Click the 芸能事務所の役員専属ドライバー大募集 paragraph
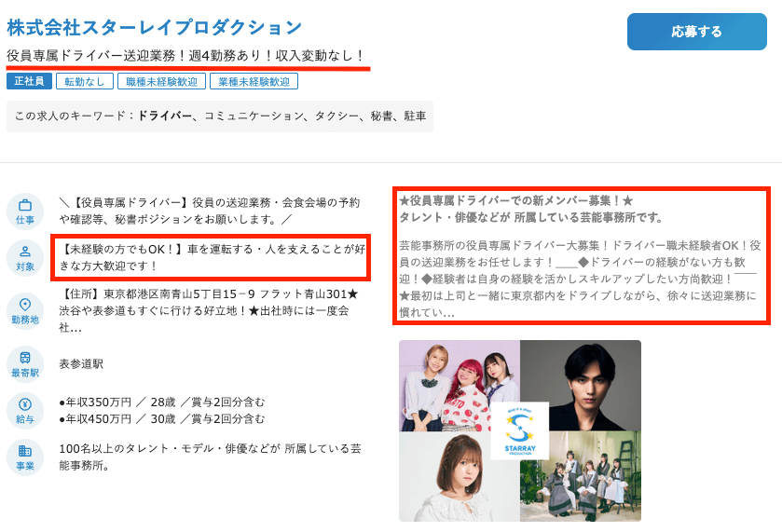 click(x=580, y=280)
